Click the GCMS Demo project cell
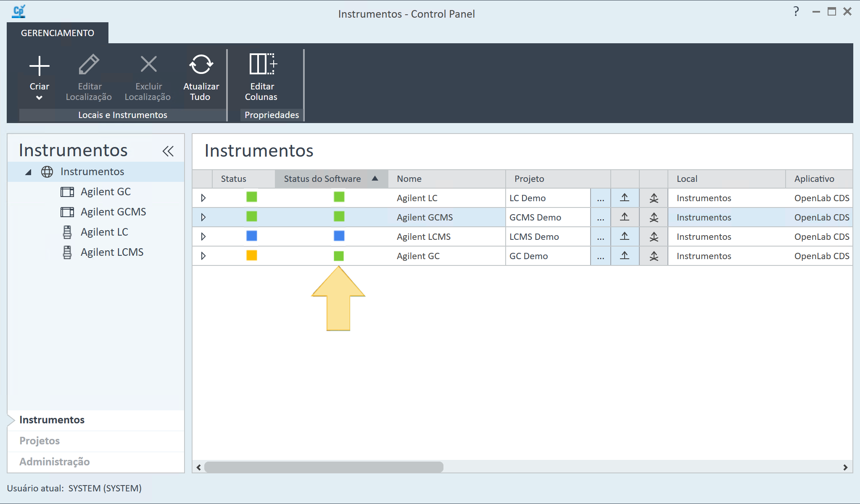The width and height of the screenshot is (860, 504). [x=548, y=218]
